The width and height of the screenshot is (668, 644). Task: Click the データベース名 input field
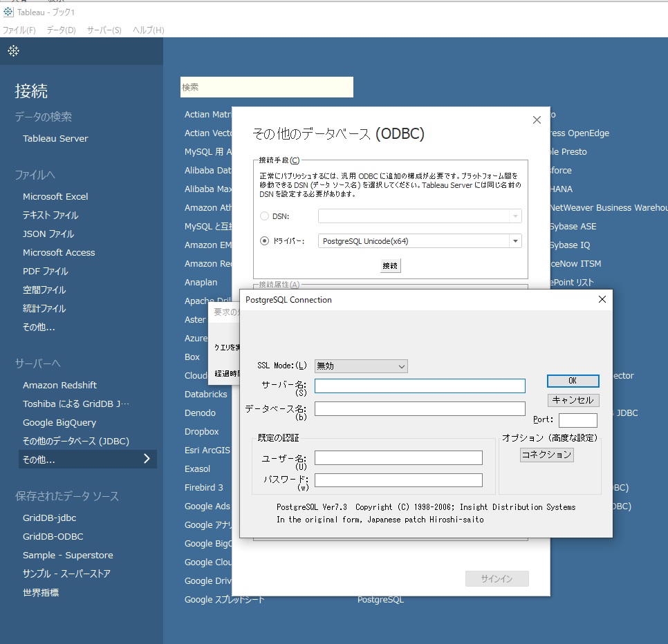pyautogui.click(x=420, y=408)
